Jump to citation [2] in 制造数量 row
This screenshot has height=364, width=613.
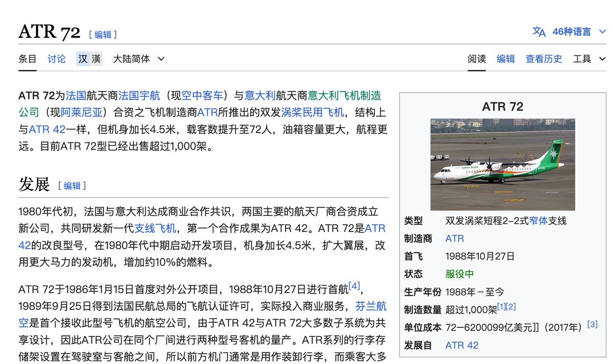(511, 306)
